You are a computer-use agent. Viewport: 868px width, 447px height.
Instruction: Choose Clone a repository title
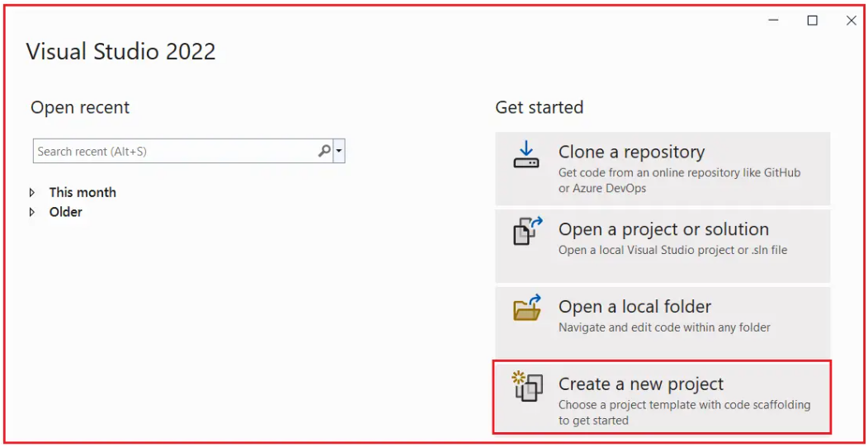coord(632,152)
